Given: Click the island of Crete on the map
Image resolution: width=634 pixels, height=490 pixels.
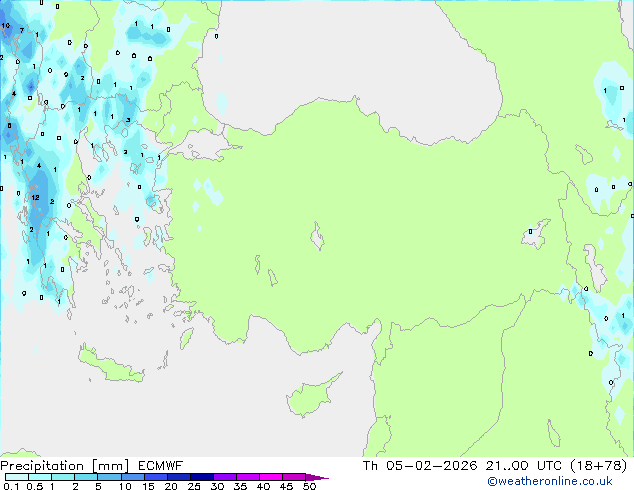Looking at the screenshot, I should click(110, 365).
